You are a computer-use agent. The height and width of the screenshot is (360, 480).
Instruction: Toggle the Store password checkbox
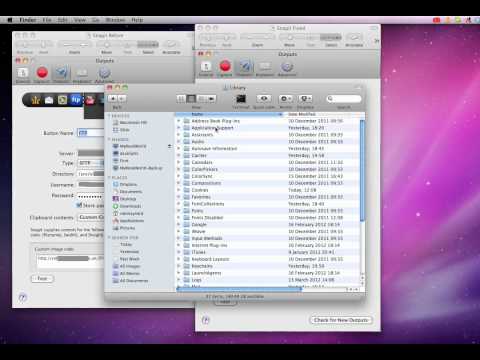pos(79,205)
